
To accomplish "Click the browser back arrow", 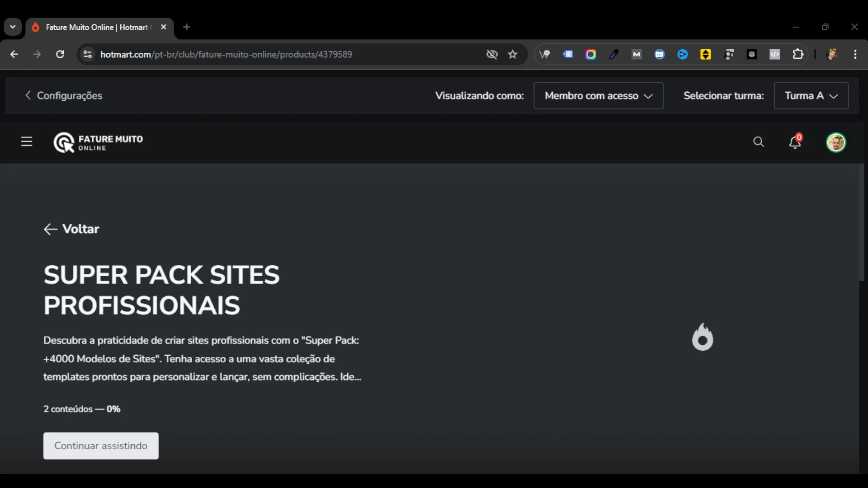I will 14,54.
